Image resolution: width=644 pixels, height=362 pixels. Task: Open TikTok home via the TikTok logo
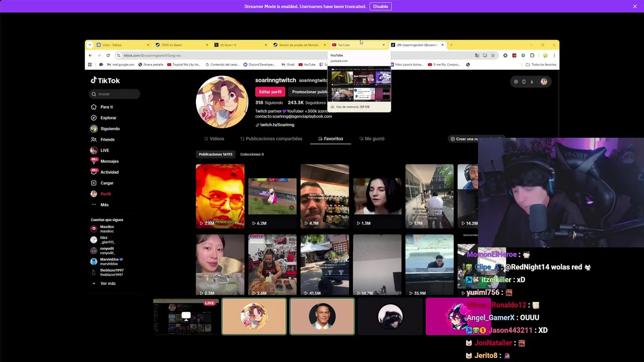click(105, 80)
